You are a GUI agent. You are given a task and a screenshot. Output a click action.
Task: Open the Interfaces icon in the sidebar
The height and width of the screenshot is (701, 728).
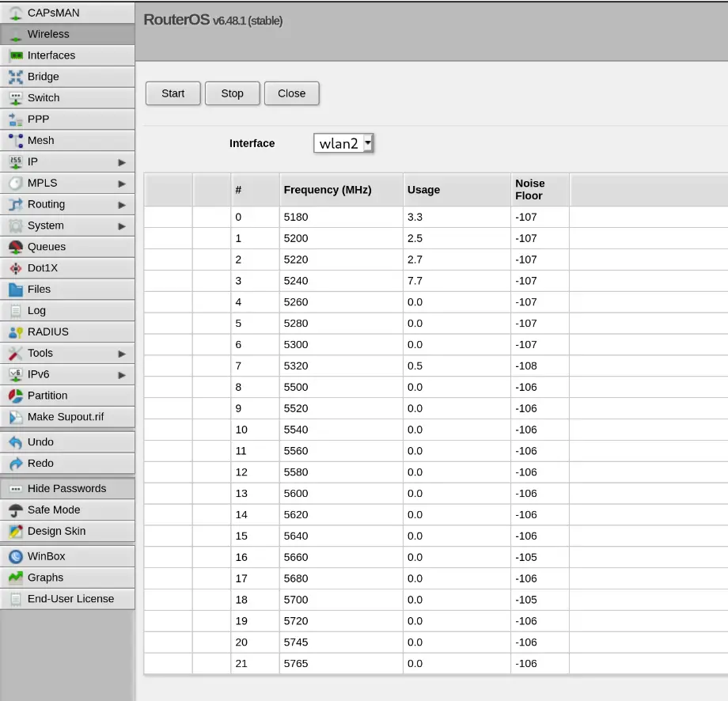point(16,55)
